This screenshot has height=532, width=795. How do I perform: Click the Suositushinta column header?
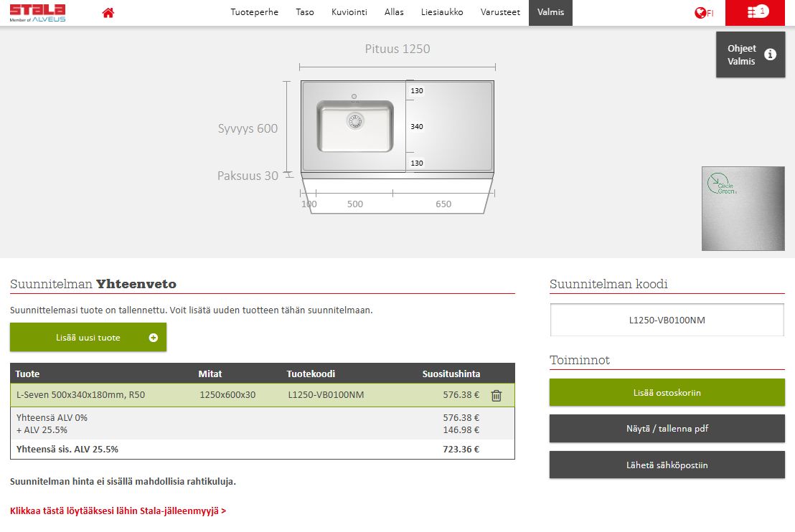pyautogui.click(x=451, y=374)
